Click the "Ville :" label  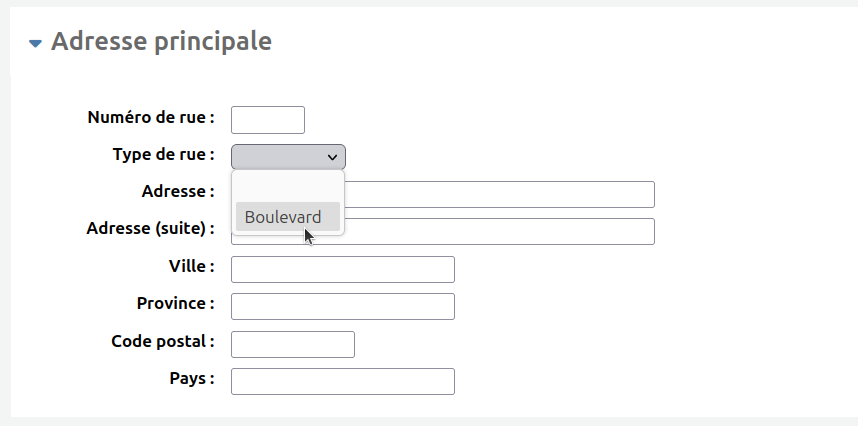coord(192,266)
